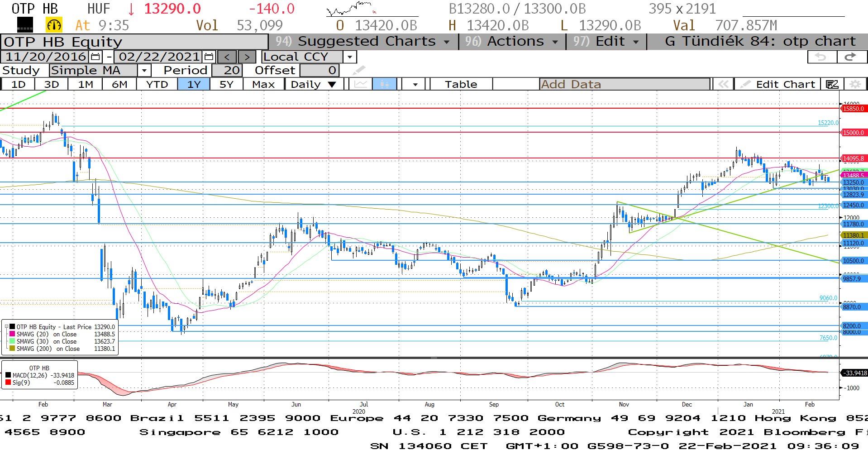Click the Sig(9) red legend swatch
Image resolution: width=868 pixels, height=464 pixels.
coord(8,383)
